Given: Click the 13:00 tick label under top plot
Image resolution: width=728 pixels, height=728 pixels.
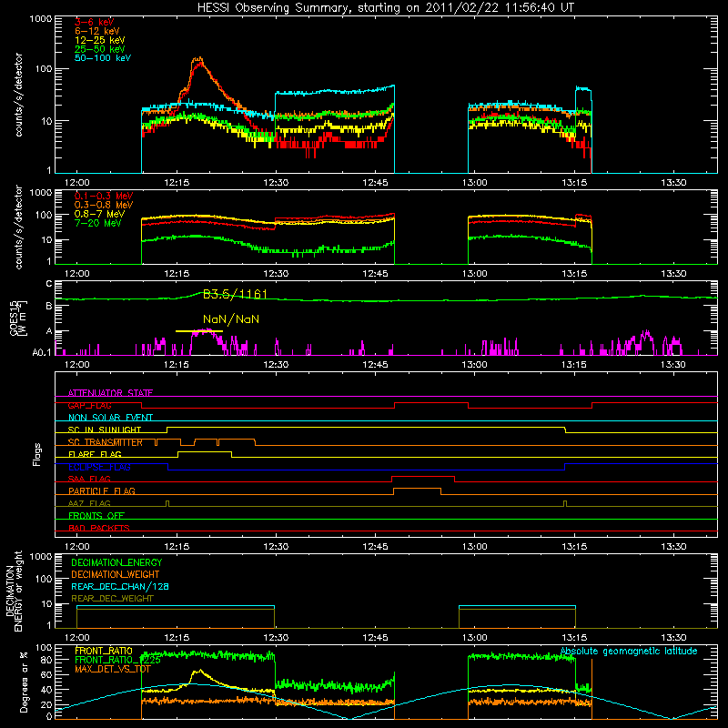Looking at the screenshot, I should 474,183.
